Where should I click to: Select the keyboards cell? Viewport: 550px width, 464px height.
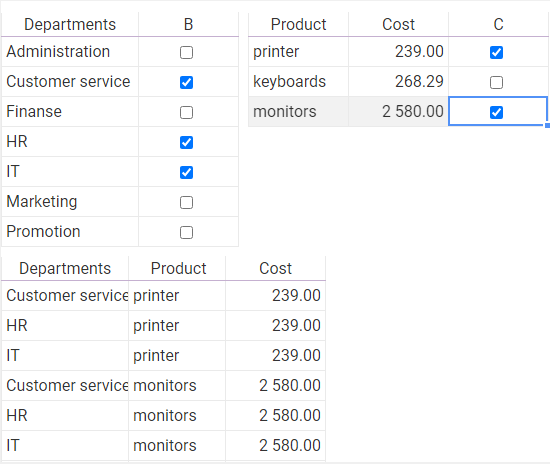click(298, 82)
